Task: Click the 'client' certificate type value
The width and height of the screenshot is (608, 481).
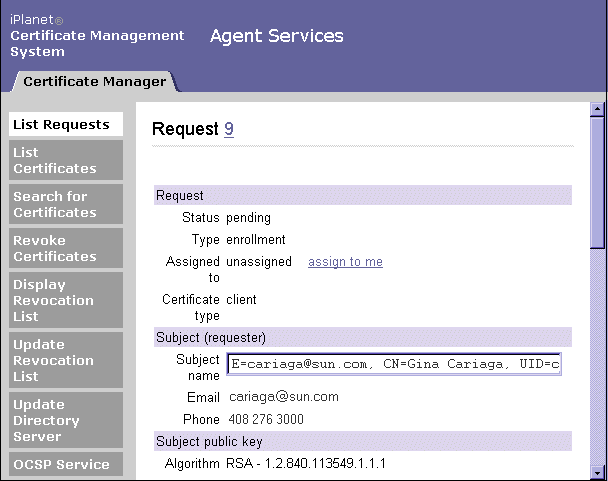Action: [x=241, y=299]
